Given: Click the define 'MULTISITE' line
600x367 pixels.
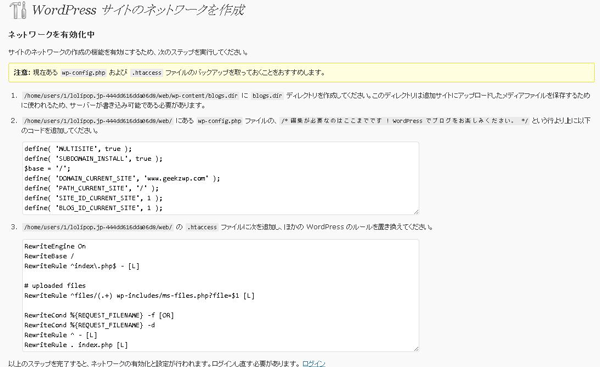Looking at the screenshot, I should [78, 149].
